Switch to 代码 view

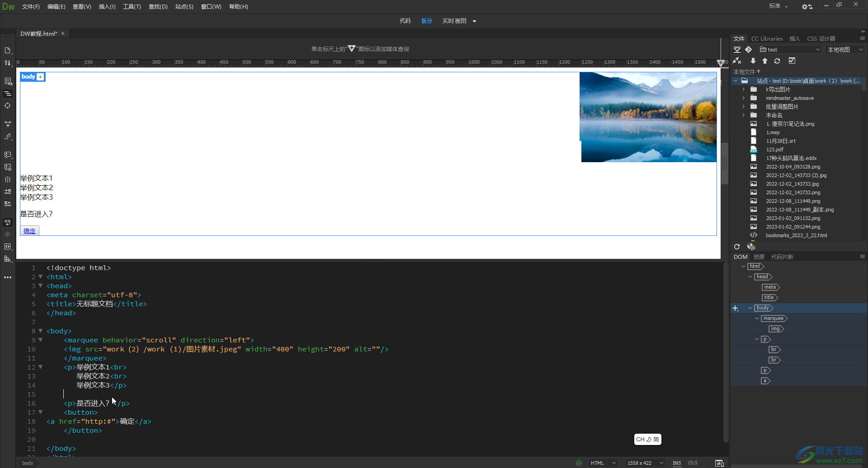(405, 21)
